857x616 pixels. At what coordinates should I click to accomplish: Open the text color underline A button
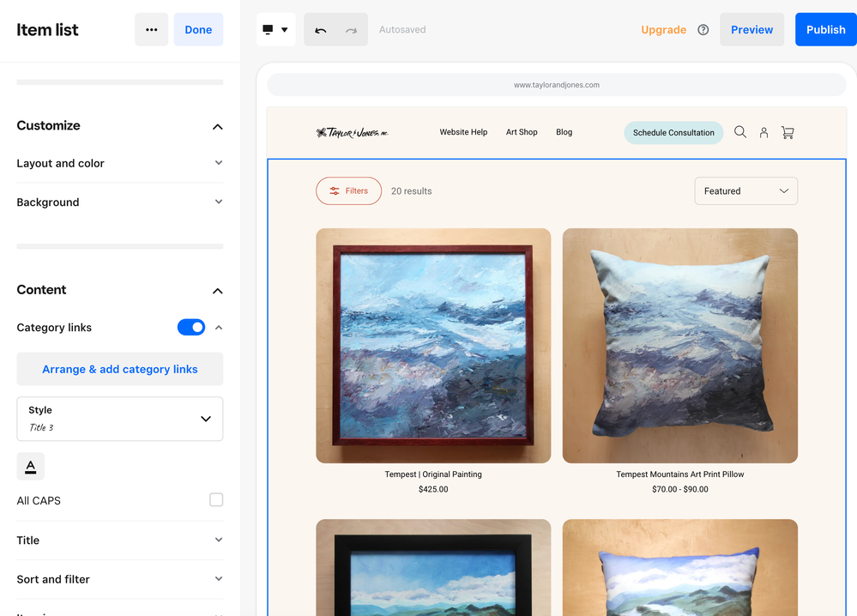31,466
